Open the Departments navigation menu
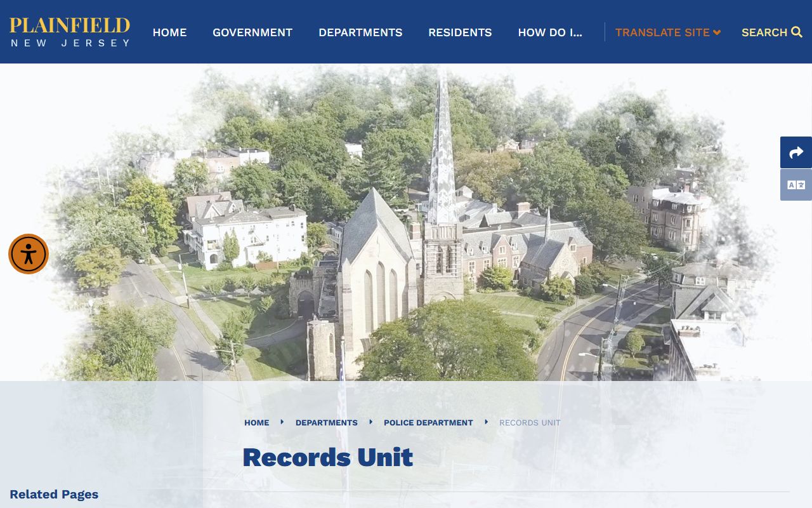 360,32
